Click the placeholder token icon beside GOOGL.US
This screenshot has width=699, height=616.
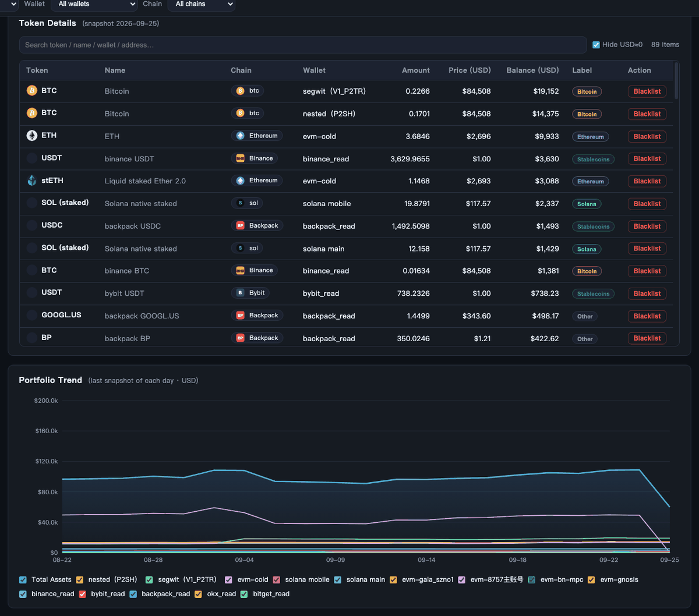point(32,316)
